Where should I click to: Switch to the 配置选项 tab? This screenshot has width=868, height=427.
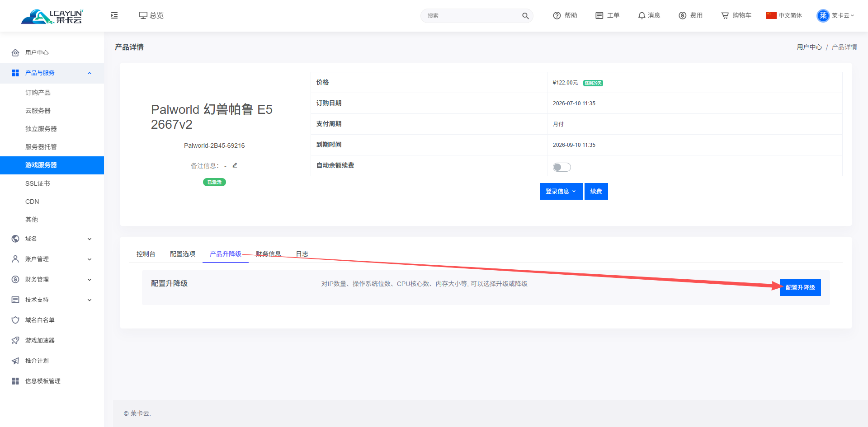(x=183, y=254)
